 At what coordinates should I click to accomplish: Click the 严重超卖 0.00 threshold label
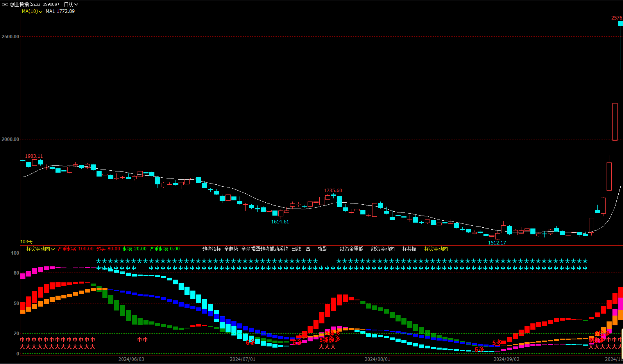click(165, 249)
